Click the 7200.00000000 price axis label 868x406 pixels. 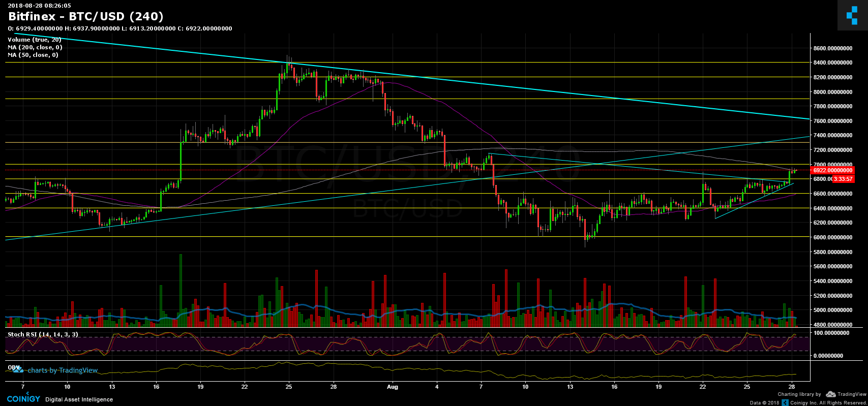832,150
